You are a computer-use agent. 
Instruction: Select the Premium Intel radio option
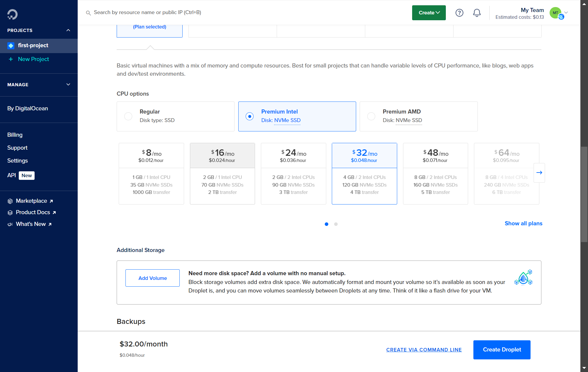[x=249, y=116]
